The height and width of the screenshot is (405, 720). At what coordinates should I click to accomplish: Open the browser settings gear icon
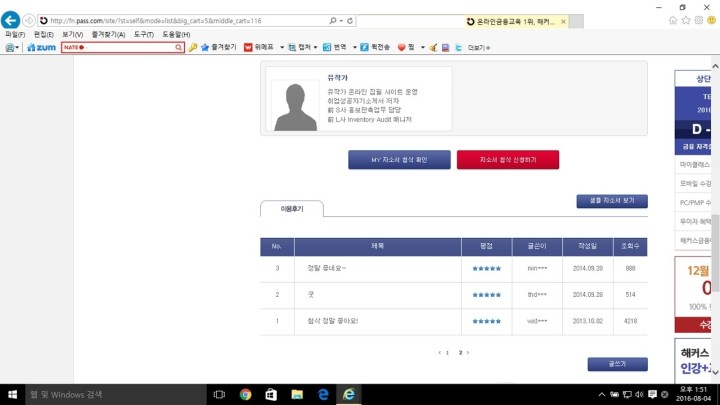coord(699,20)
